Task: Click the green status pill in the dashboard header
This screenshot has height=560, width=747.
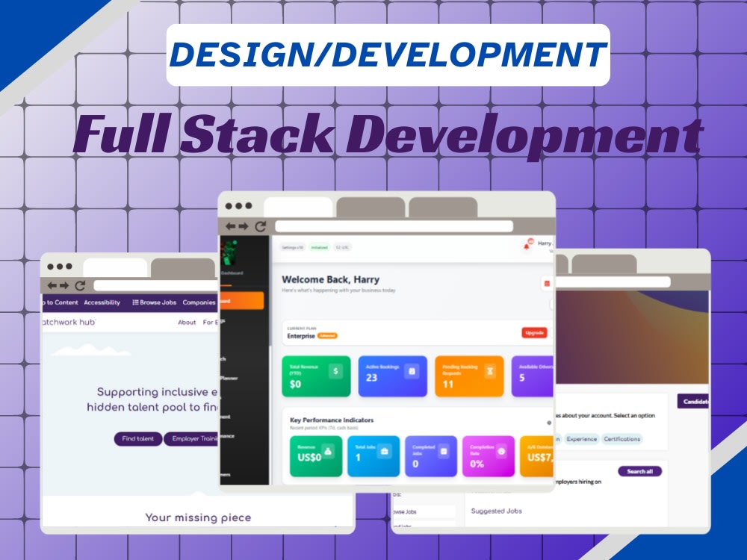Action: click(319, 248)
